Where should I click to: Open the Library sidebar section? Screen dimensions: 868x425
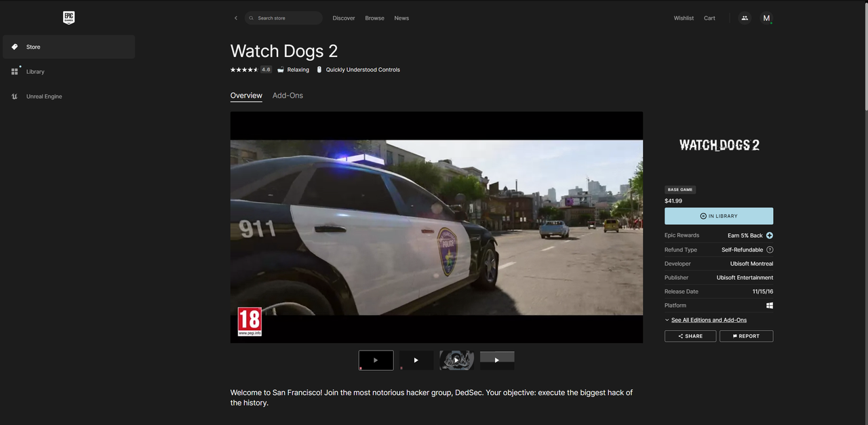click(68, 72)
